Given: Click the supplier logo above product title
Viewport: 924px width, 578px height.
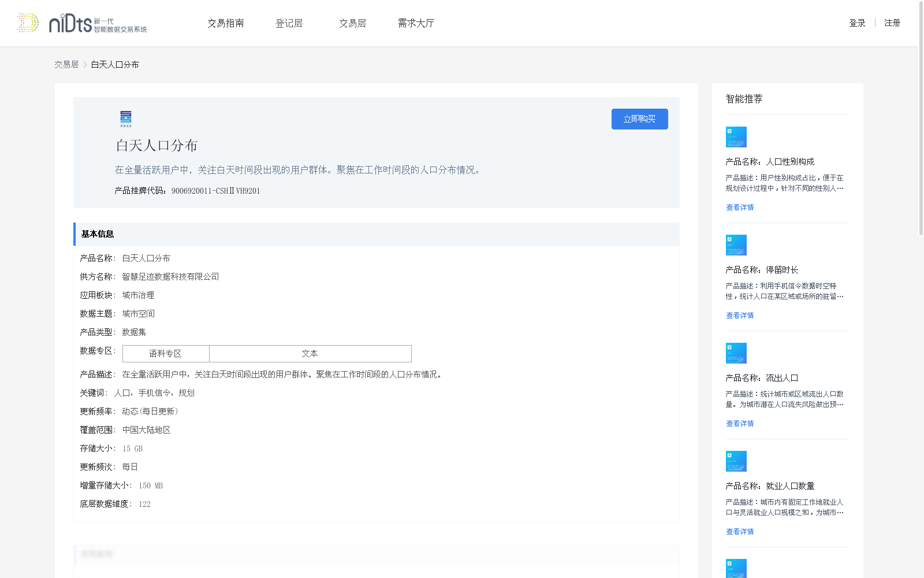Looking at the screenshot, I should point(126,118).
